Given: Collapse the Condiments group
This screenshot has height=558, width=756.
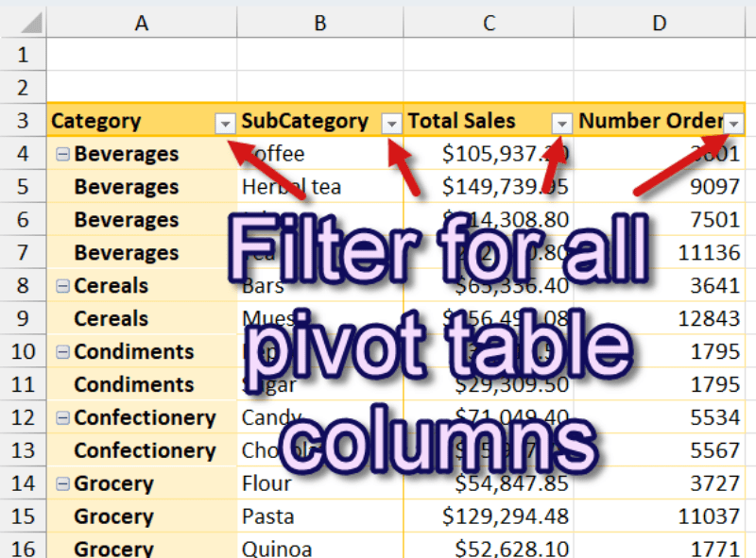Looking at the screenshot, I should coord(62,351).
